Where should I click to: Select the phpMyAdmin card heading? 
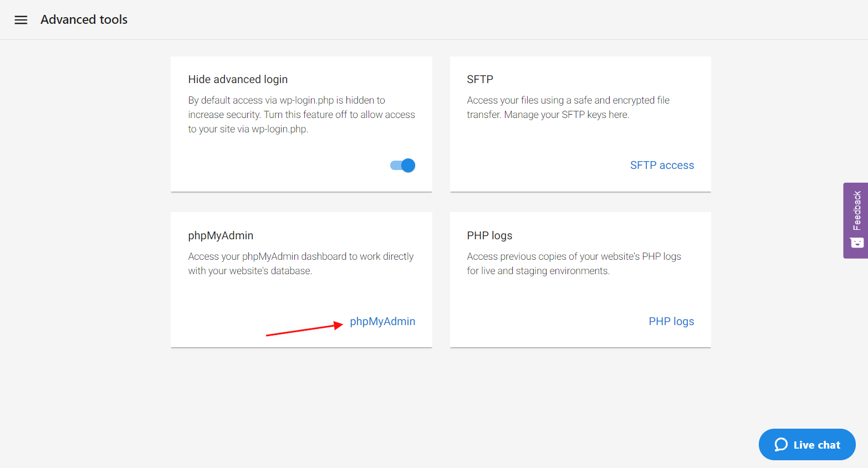(x=221, y=235)
